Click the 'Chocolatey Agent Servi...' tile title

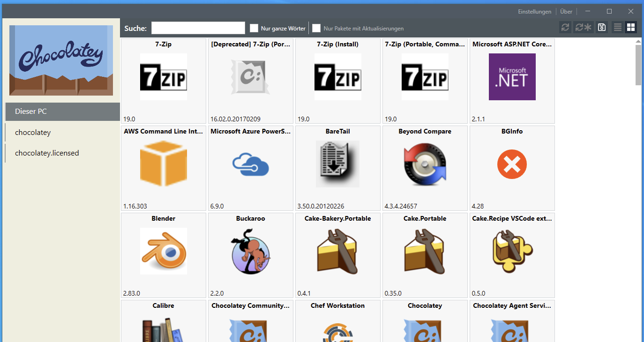pyautogui.click(x=512, y=305)
